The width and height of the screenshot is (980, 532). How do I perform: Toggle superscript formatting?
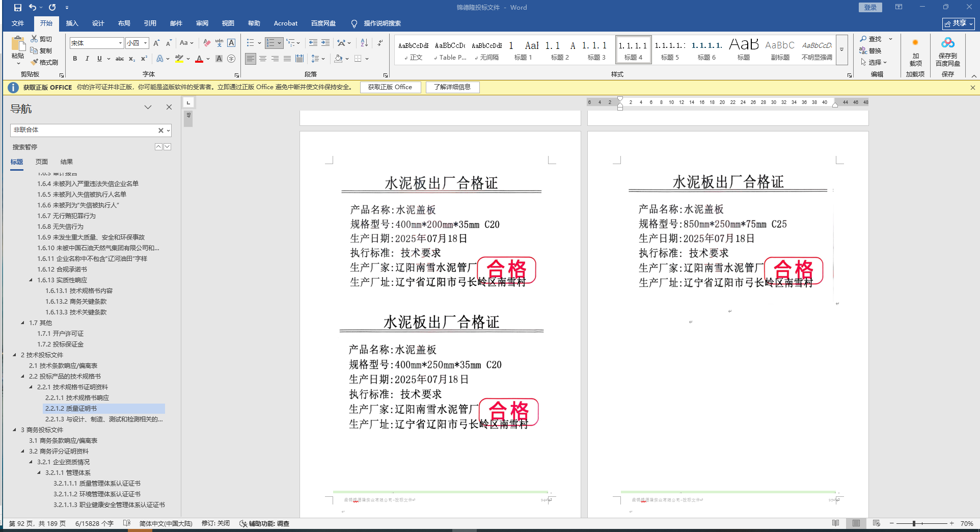tap(144, 59)
